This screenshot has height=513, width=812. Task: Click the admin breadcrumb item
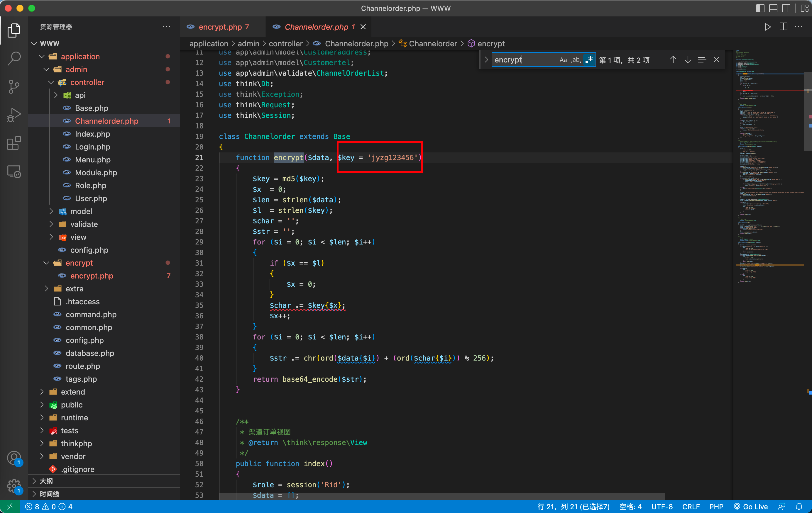click(x=248, y=44)
